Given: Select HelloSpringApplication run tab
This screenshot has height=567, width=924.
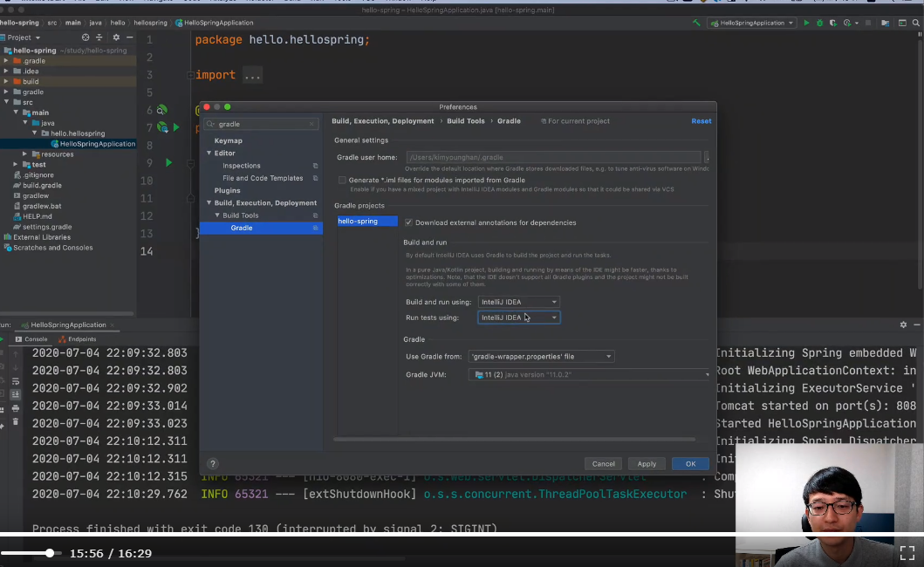Looking at the screenshot, I should click(x=68, y=324).
